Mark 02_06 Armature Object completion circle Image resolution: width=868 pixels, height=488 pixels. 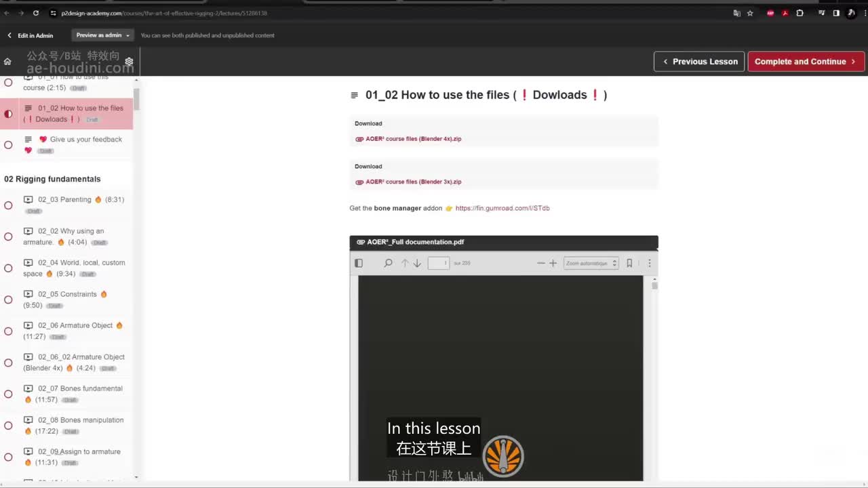8,331
